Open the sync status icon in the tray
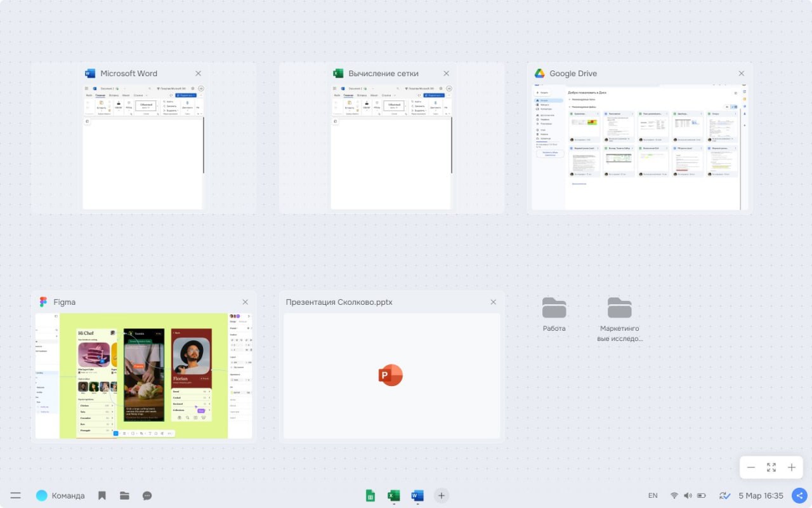The width and height of the screenshot is (812, 508). tap(724, 495)
